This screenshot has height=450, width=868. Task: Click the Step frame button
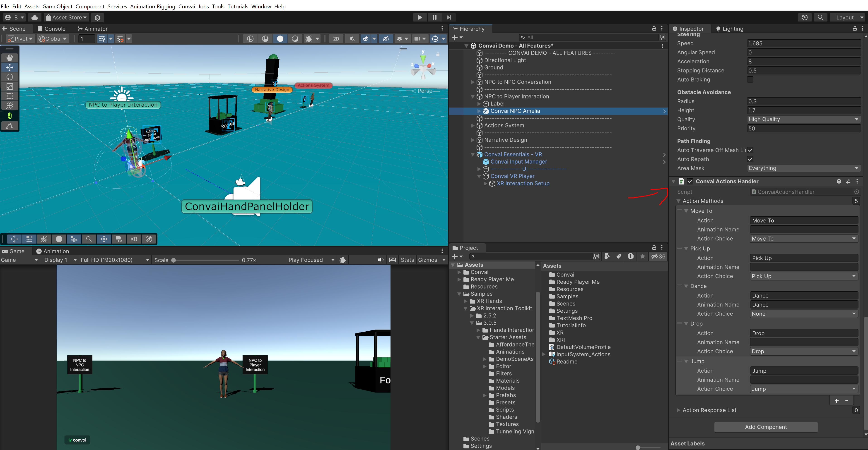(x=449, y=17)
